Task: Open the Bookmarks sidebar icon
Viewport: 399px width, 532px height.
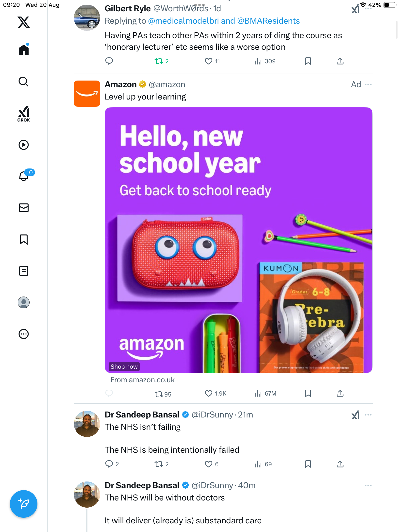Action: pyautogui.click(x=24, y=239)
